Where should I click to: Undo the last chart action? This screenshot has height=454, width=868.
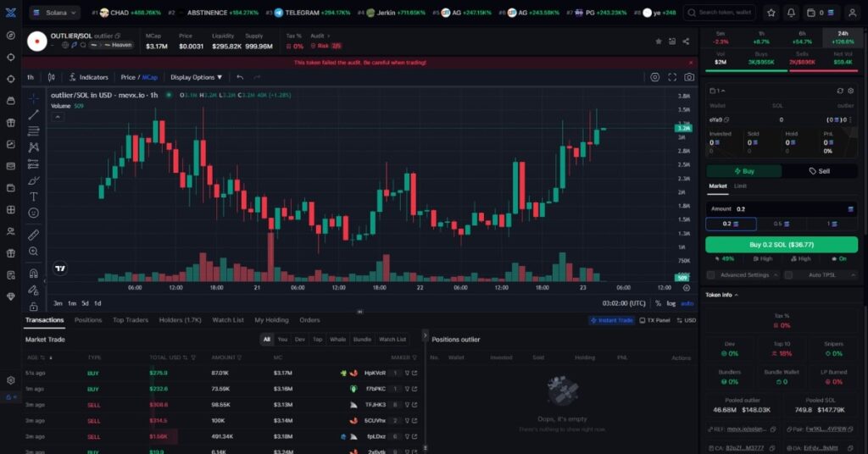pyautogui.click(x=240, y=77)
